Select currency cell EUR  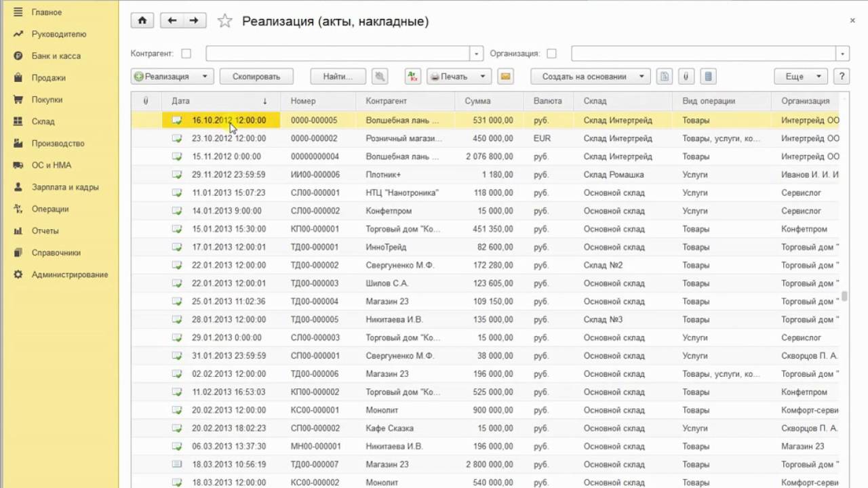[x=549, y=138]
